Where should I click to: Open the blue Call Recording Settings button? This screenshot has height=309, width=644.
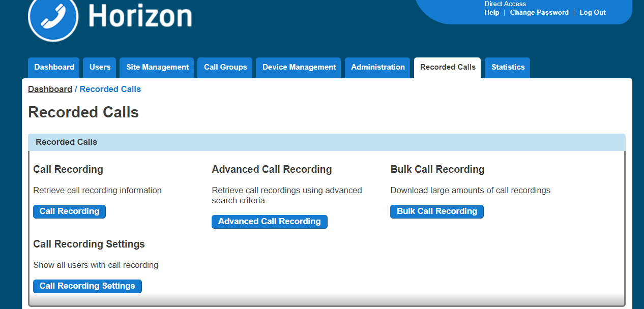[87, 286]
